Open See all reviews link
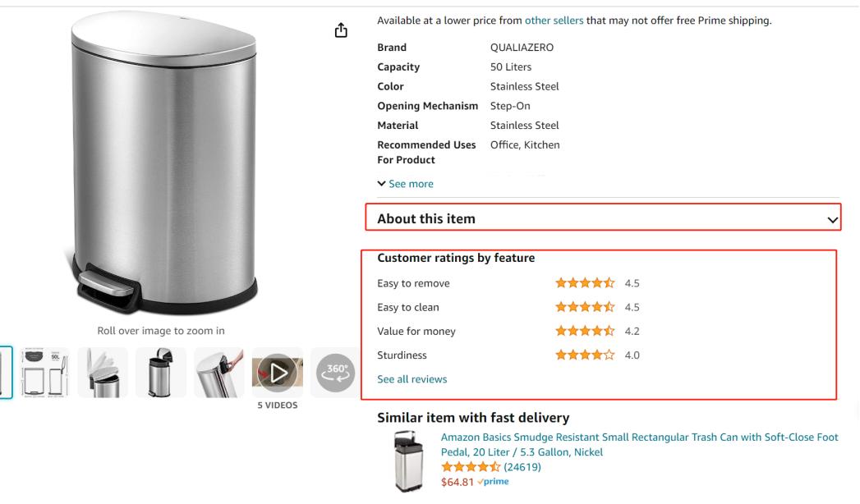The image size is (860, 504). (412, 379)
